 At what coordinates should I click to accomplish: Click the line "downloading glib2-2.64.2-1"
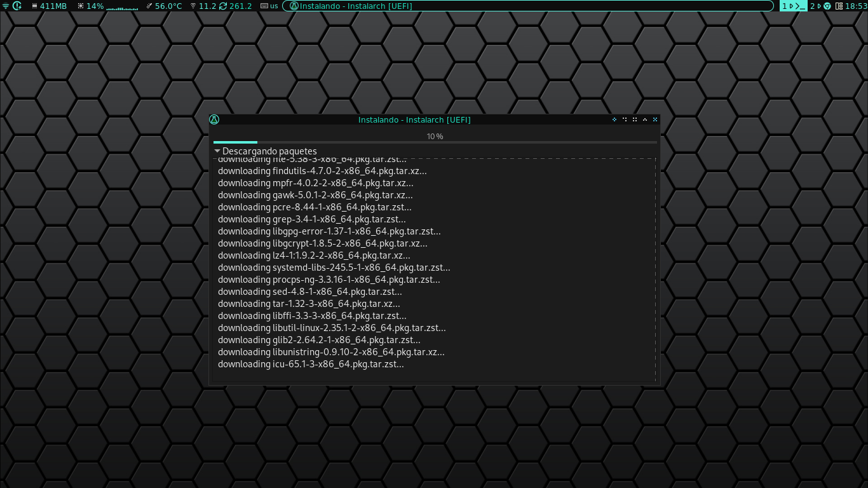[319, 340]
